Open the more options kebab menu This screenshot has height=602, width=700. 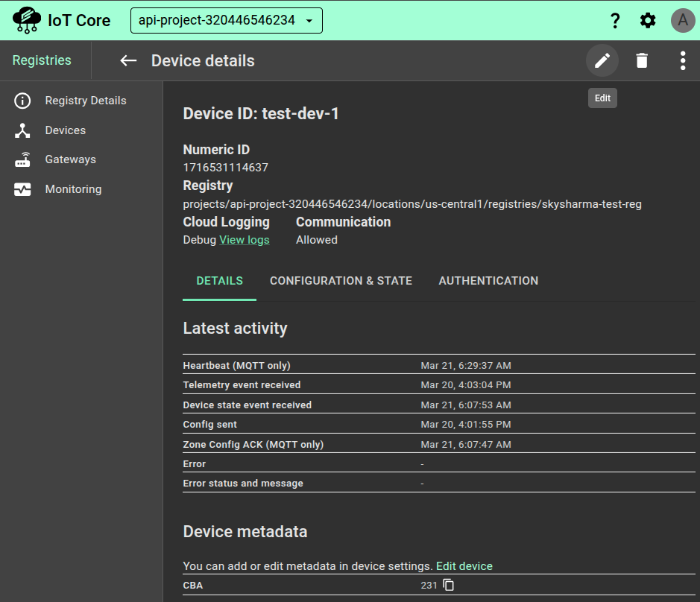[x=683, y=60]
